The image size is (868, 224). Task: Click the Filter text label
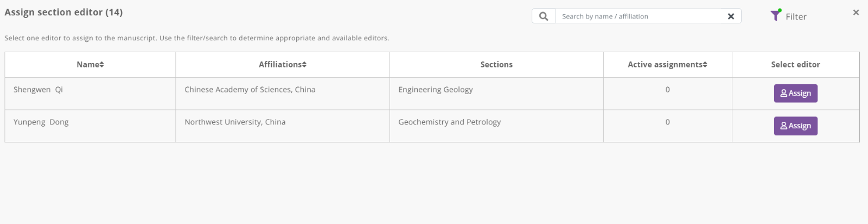[x=796, y=17]
